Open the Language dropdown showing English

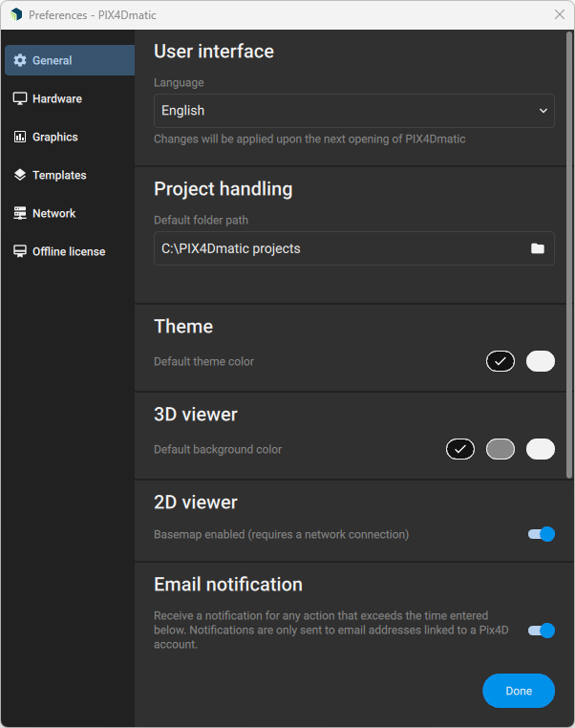tap(354, 111)
